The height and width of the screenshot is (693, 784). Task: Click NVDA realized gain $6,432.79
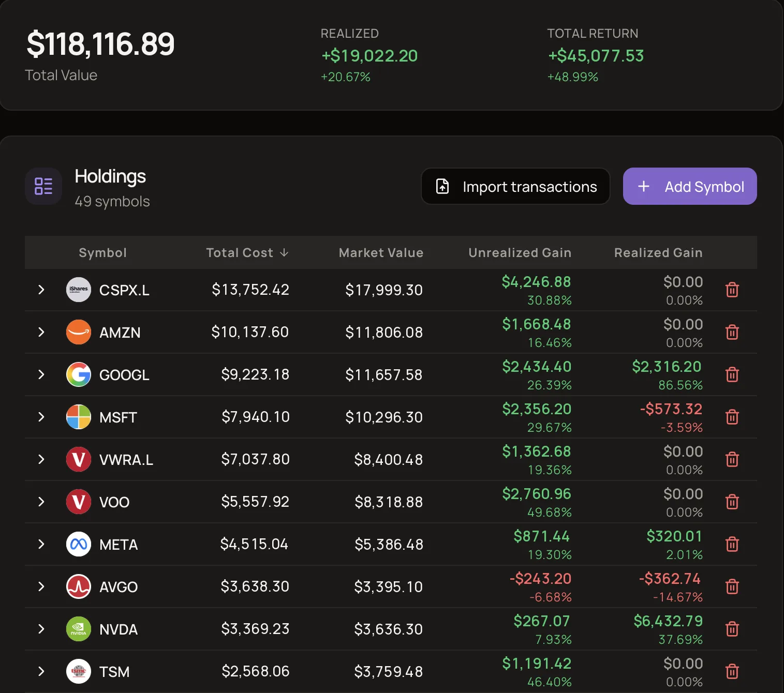[x=668, y=621]
